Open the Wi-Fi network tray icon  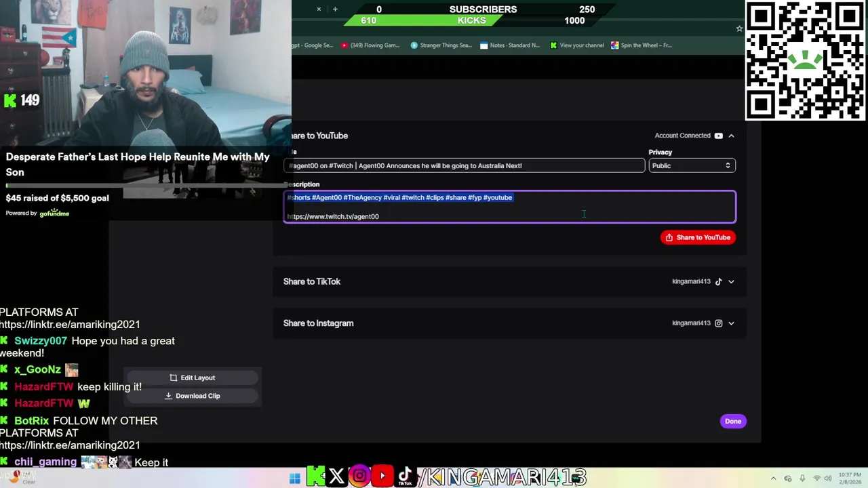[x=816, y=479]
